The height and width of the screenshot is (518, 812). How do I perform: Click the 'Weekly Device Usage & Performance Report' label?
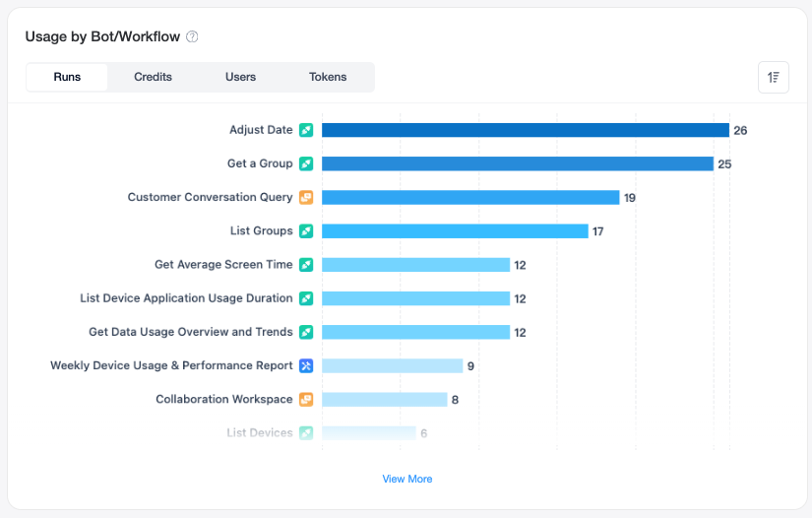pyautogui.click(x=171, y=365)
